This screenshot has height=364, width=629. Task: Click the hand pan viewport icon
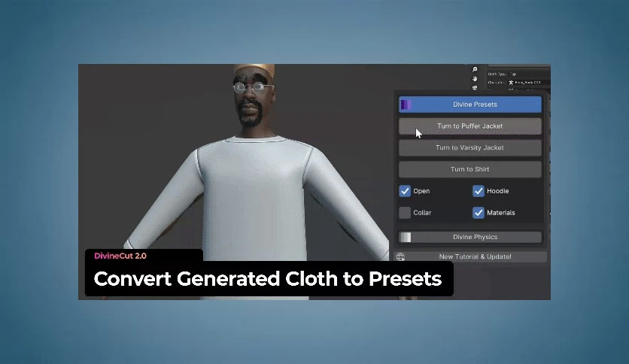[x=475, y=78]
